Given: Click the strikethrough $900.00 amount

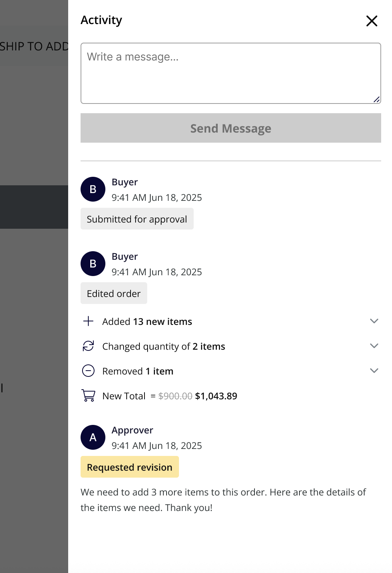Looking at the screenshot, I should (x=174, y=396).
